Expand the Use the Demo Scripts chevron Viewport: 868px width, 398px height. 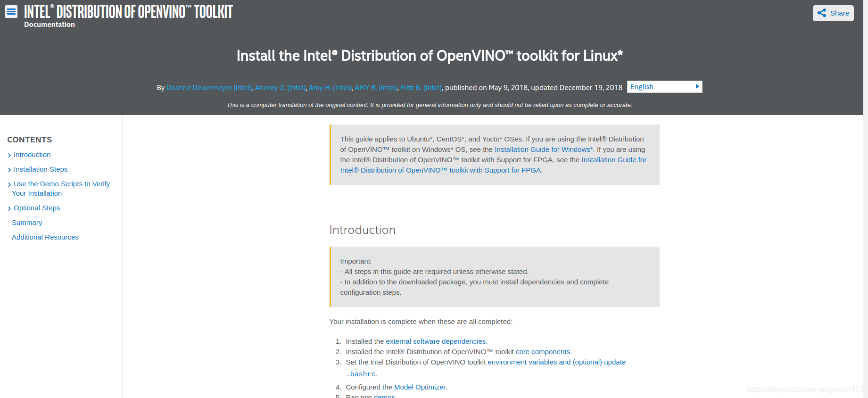pyautogui.click(x=9, y=184)
